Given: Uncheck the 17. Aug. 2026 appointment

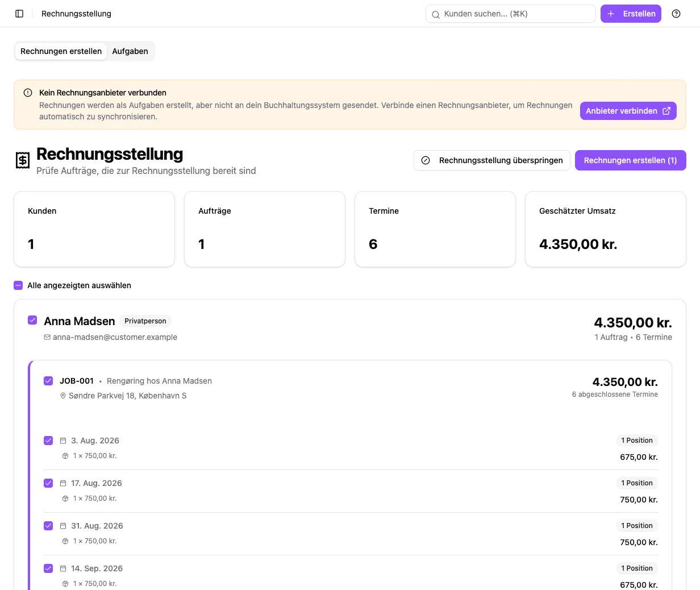Looking at the screenshot, I should [48, 483].
